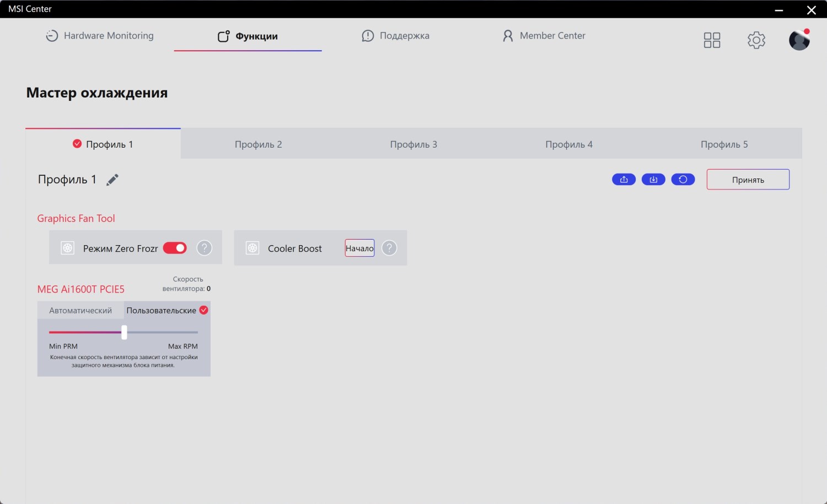Open the user profile avatar
Screen dimensions: 827x504
tap(799, 40)
